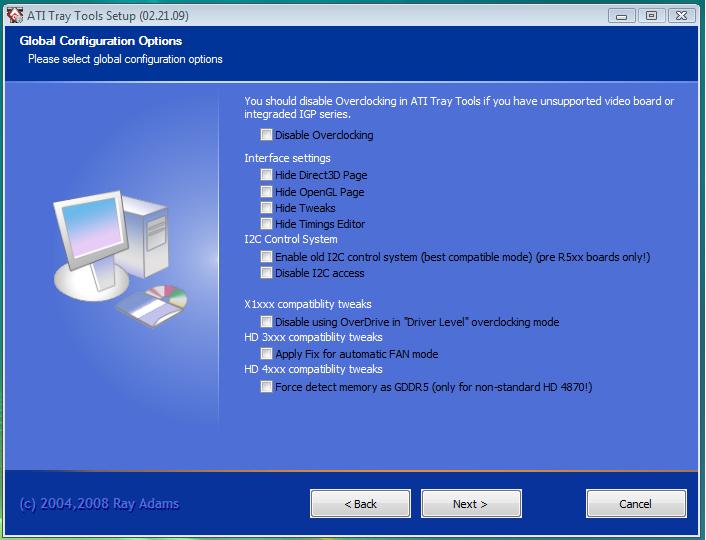Tick the Hide Timings Editor checkbox
Screen dimensions: 706x540
coord(266,224)
